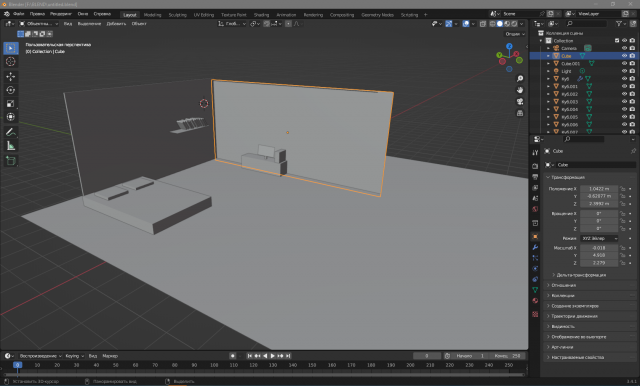Select the 3D Cursor tool
The image size is (640, 386).
(x=11, y=62)
